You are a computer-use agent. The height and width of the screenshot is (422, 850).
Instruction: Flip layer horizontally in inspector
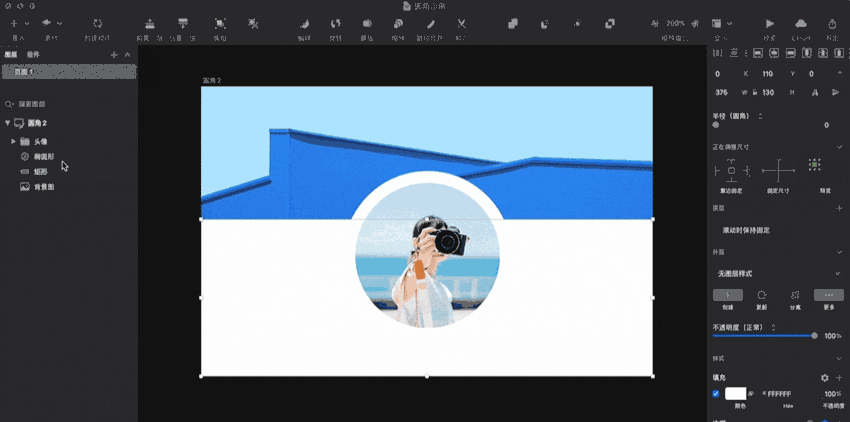815,93
